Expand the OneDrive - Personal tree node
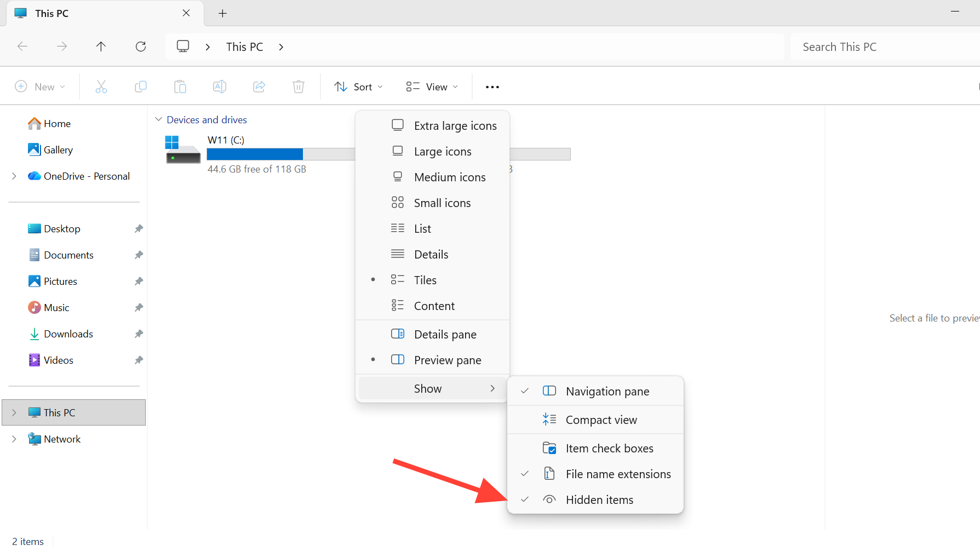 click(14, 176)
